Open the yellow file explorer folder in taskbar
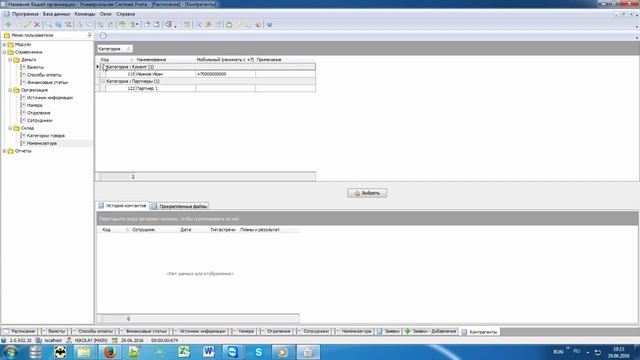The width and height of the screenshot is (640, 360). click(84, 352)
